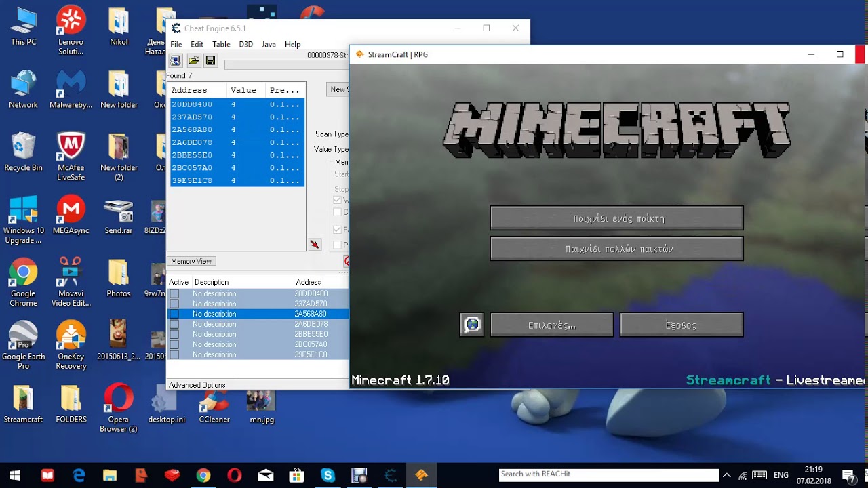Open the Table menu in Cheat Engine
The image size is (868, 488).
pos(221,44)
